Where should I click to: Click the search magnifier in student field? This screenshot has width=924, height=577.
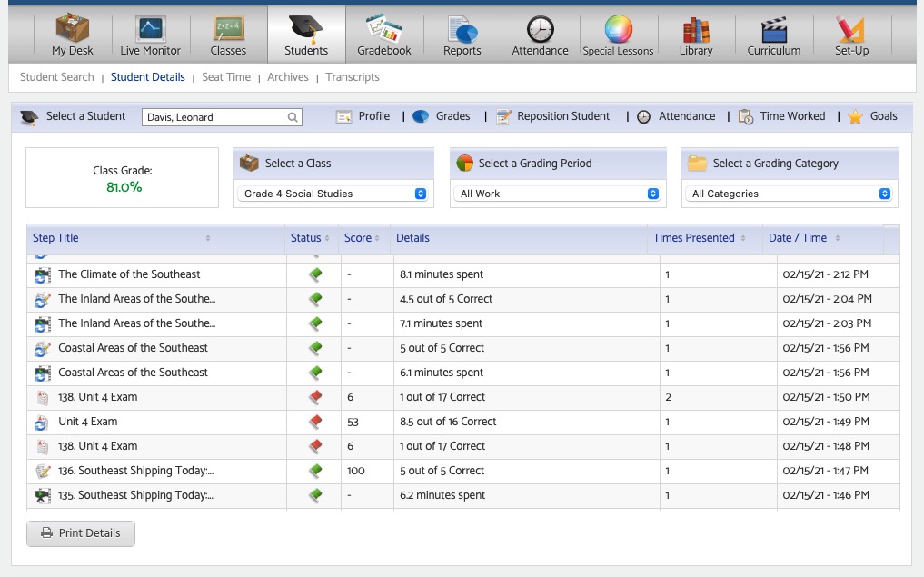click(293, 117)
